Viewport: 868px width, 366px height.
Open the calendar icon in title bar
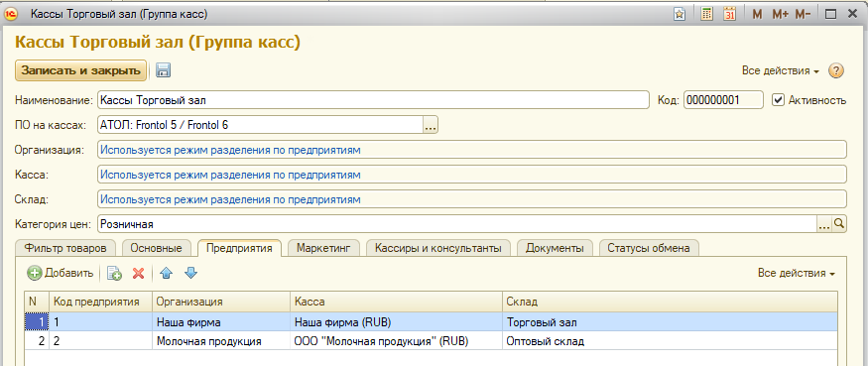729,15
